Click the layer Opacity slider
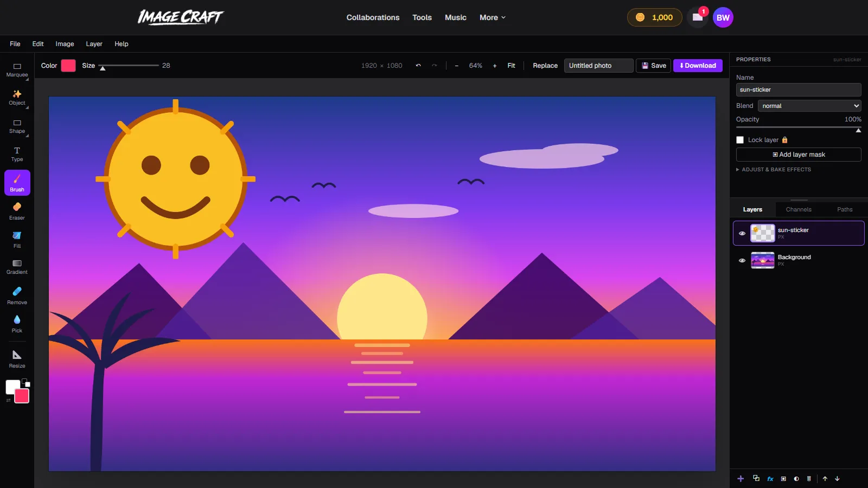This screenshot has height=488, width=868. (799, 128)
